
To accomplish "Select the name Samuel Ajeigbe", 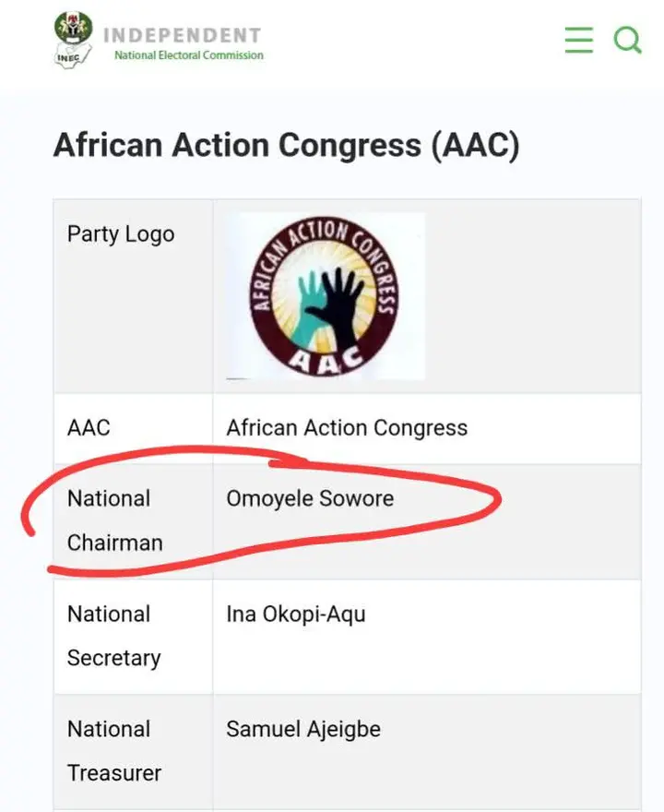I will 303,729.
